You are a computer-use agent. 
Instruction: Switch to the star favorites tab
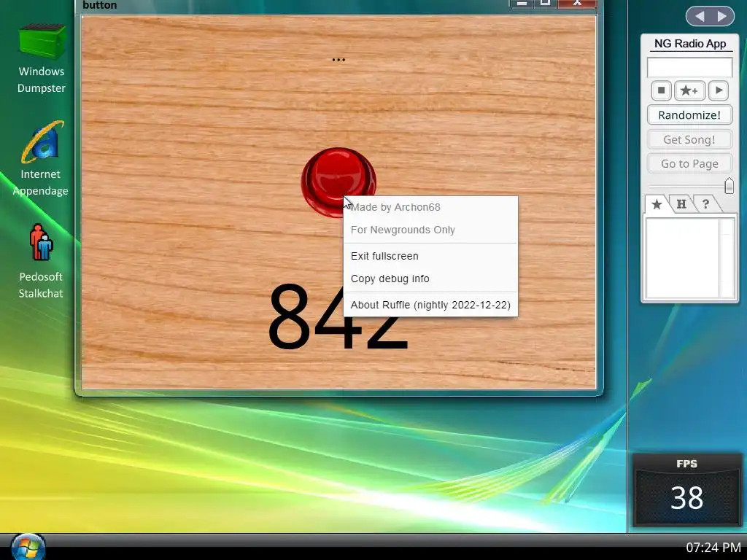[657, 204]
